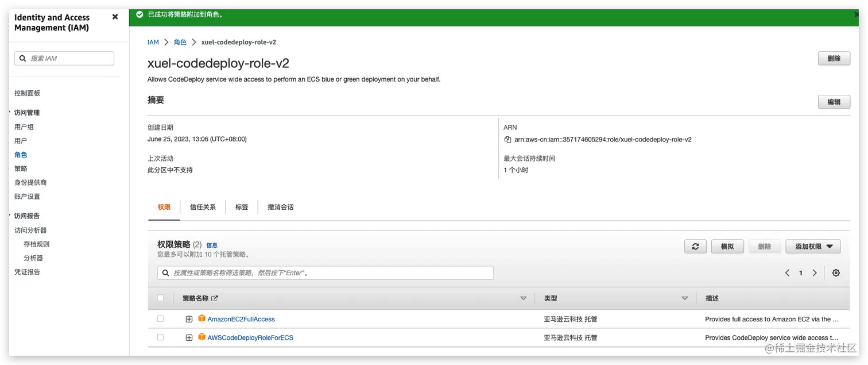Click the 信息 link beside 权限策略
The width and height of the screenshot is (868, 365).
click(x=212, y=245)
